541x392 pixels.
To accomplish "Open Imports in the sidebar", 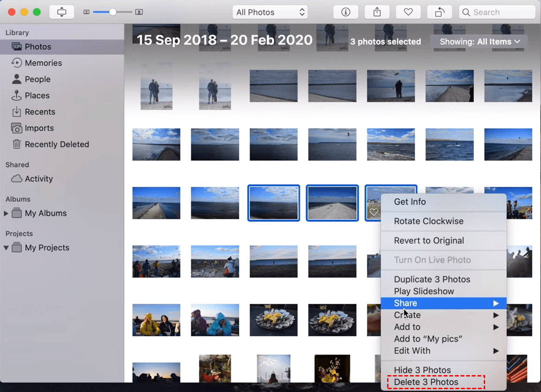I will [39, 128].
